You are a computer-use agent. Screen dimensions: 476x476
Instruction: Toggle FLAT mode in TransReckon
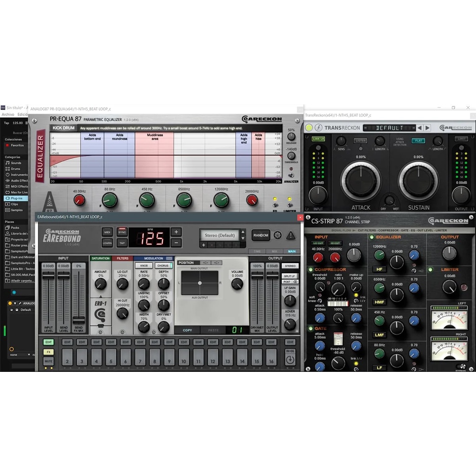(x=419, y=140)
